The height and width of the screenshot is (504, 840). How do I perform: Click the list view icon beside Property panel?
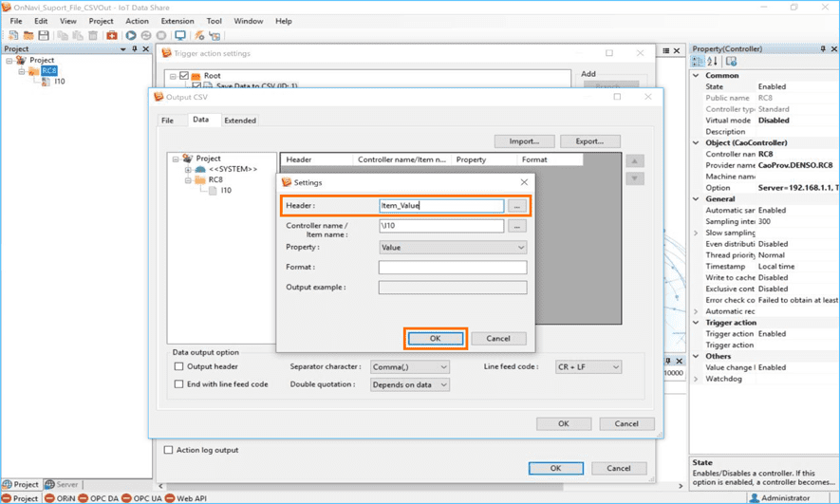[x=666, y=50]
